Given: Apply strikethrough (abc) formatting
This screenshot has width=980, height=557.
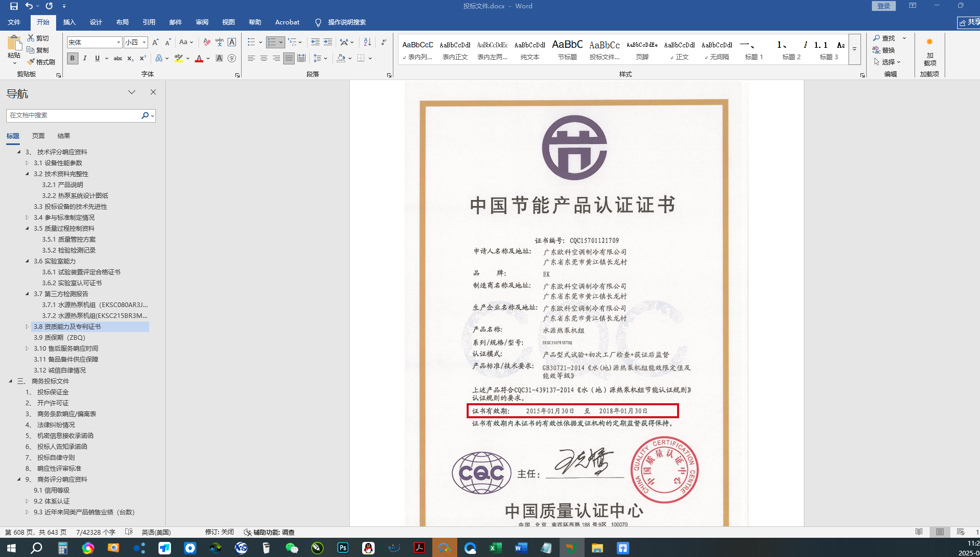Looking at the screenshot, I should coord(118,58).
